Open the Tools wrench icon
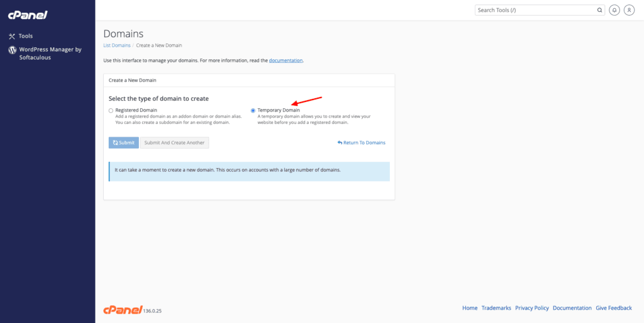The image size is (644, 323). pyautogui.click(x=12, y=36)
